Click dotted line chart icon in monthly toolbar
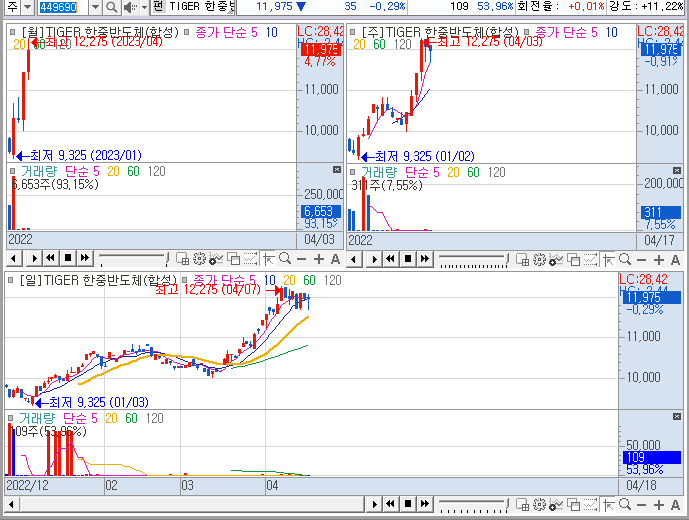 click(250, 259)
